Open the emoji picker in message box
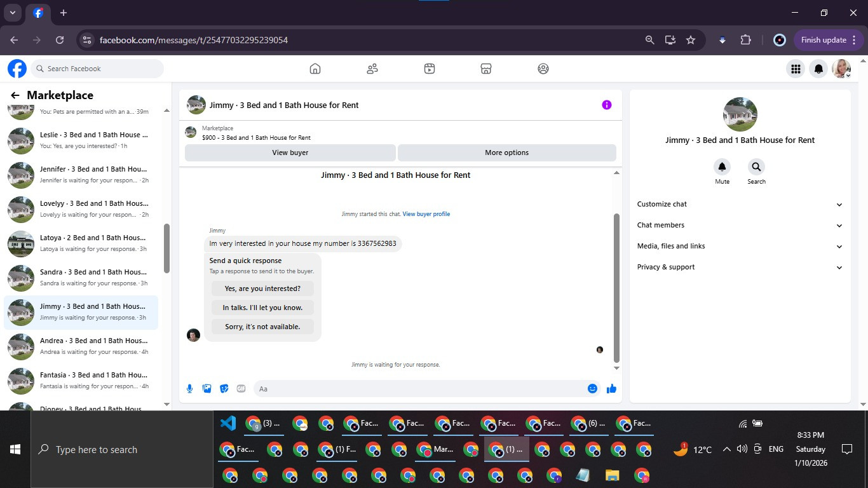868x488 pixels. point(592,388)
